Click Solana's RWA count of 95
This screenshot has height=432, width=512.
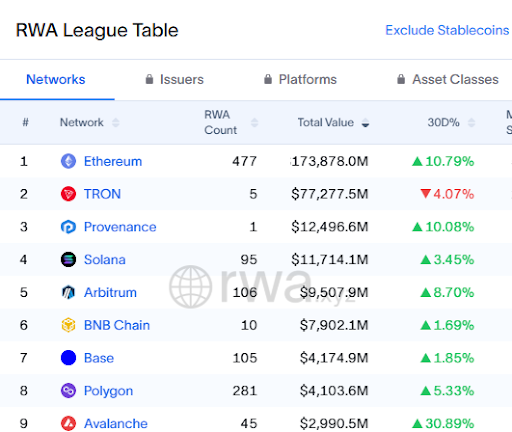tap(249, 260)
